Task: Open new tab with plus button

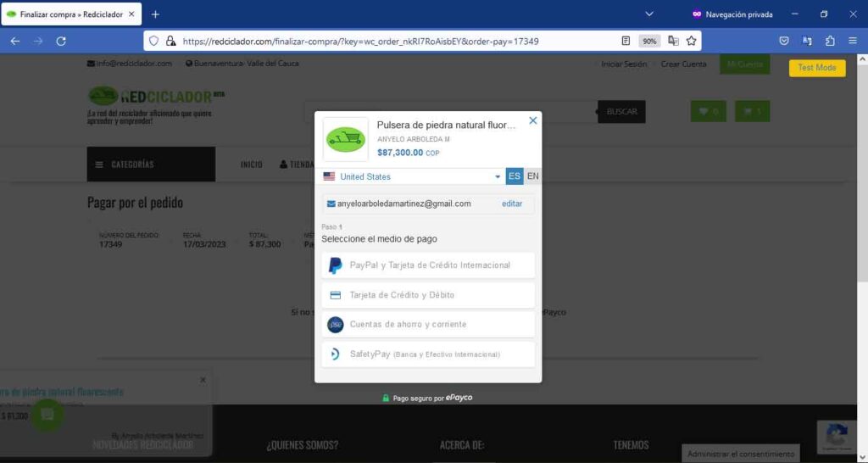Action: tap(155, 14)
